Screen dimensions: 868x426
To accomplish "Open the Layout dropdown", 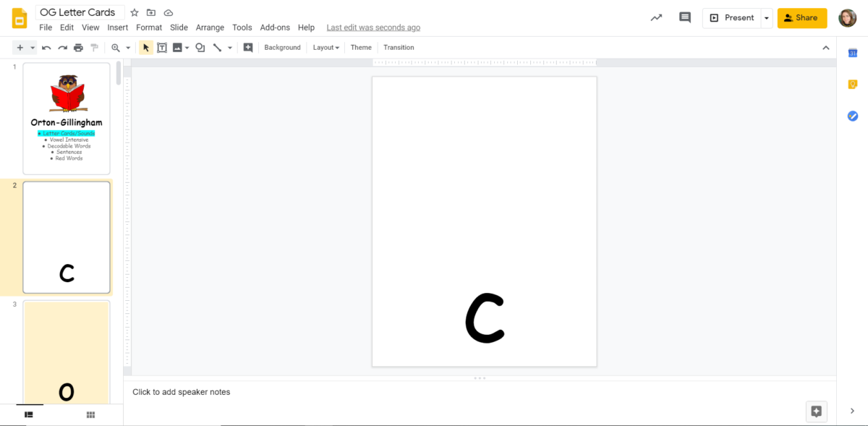I will [325, 48].
